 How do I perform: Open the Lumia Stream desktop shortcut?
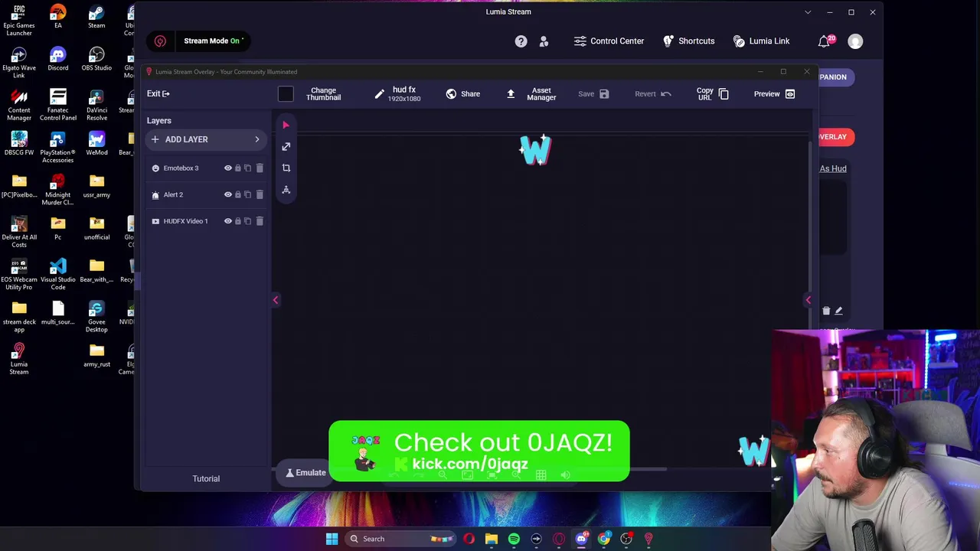pyautogui.click(x=19, y=358)
